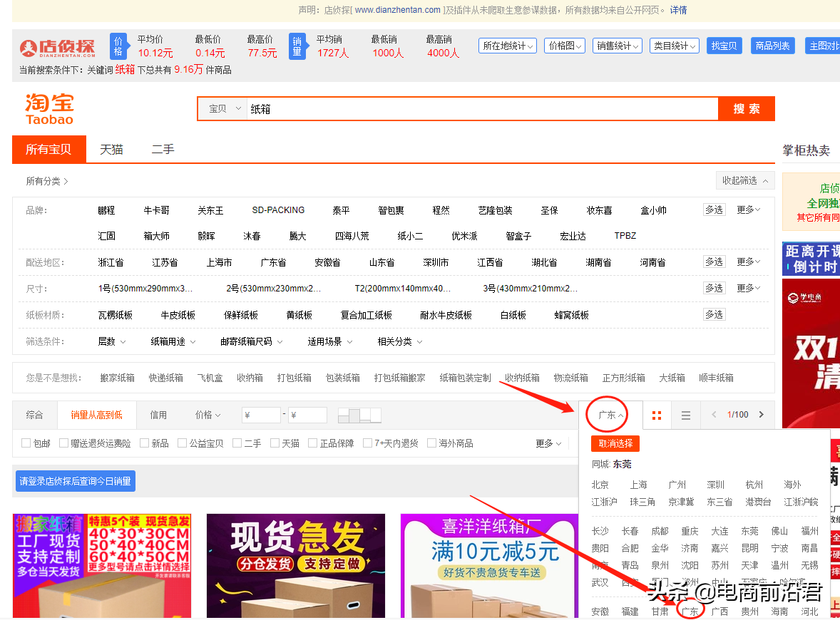
Task: Check the 包邮 free shipping checkbox
Action: [26, 443]
